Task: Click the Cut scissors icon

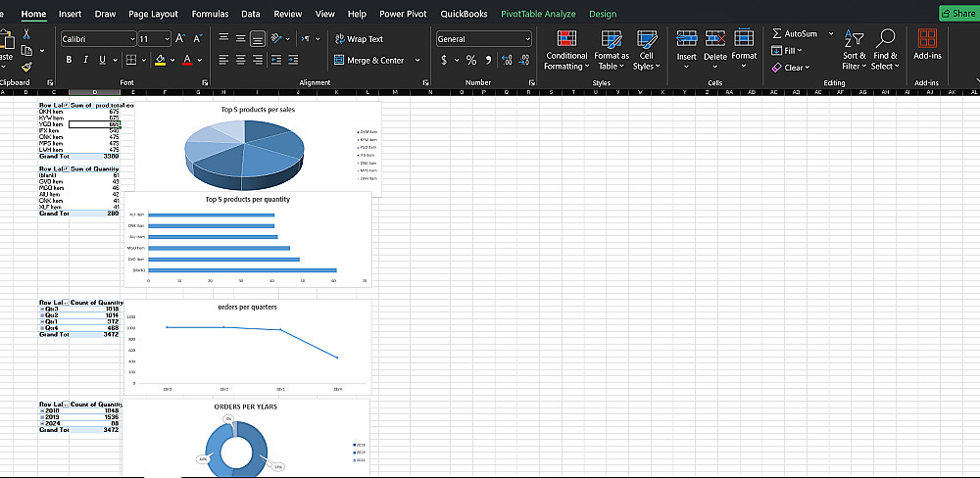Action: click(x=27, y=34)
